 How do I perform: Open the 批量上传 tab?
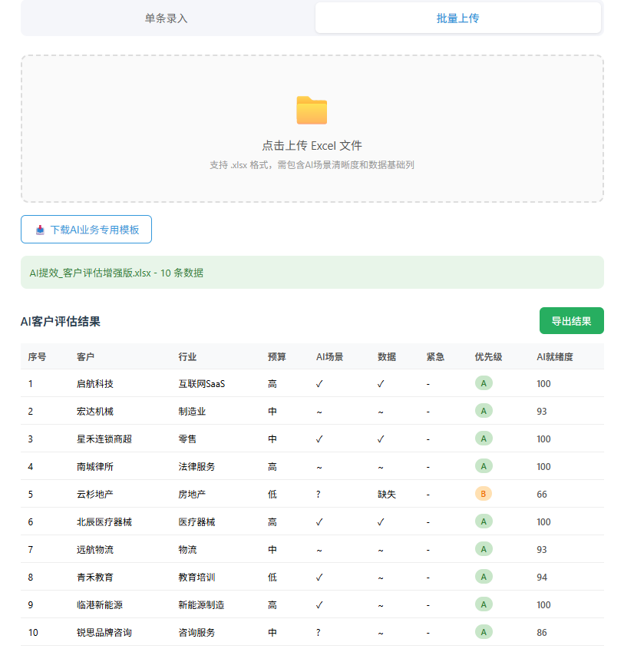pos(457,17)
